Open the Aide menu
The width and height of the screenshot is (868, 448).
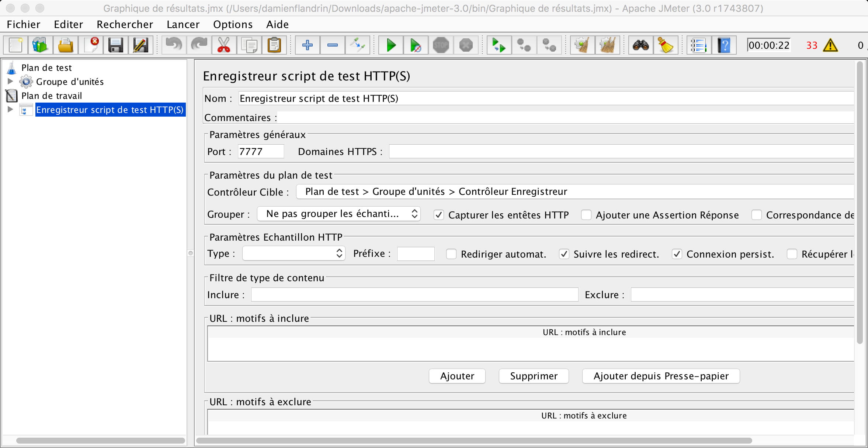point(277,24)
